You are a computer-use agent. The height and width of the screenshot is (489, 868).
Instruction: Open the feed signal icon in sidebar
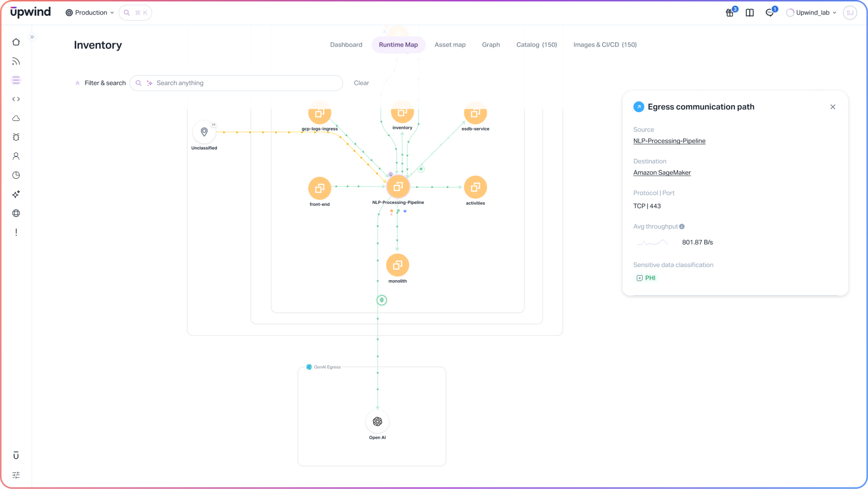16,61
